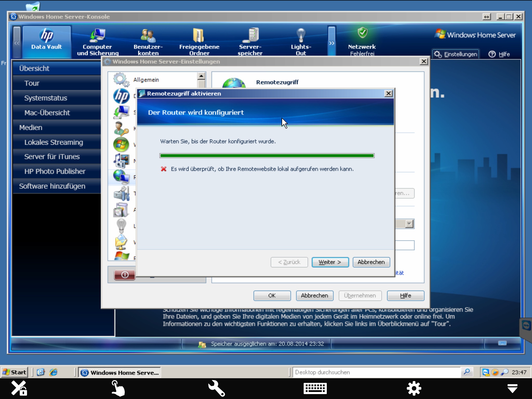Open HP Photo Publisher entry
Viewport: 532px width, 399px height.
(x=57, y=171)
